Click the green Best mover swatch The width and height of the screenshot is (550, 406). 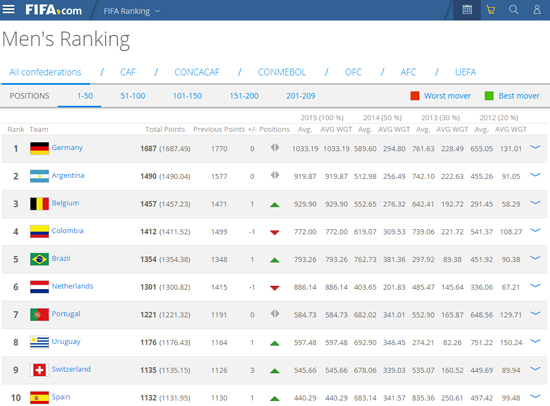pyautogui.click(x=489, y=96)
